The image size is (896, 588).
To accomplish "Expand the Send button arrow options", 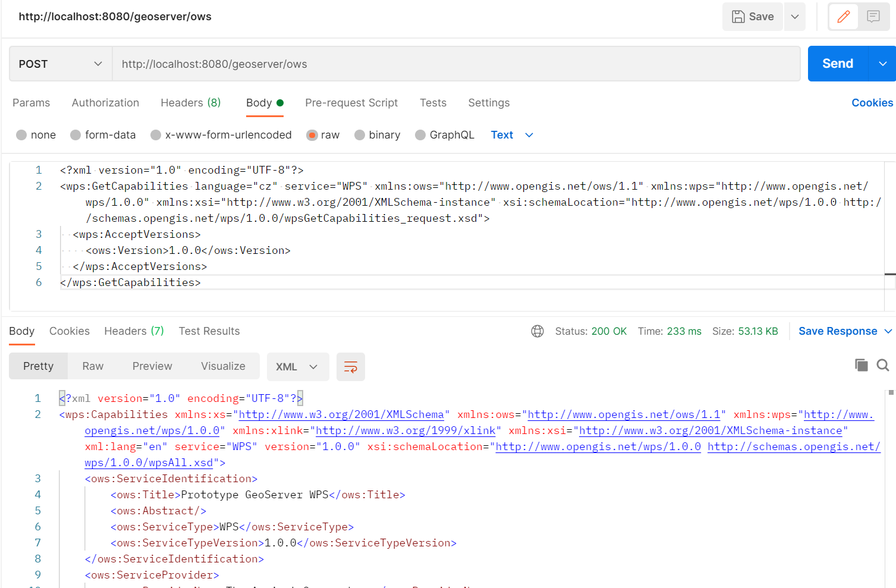I will 882,64.
